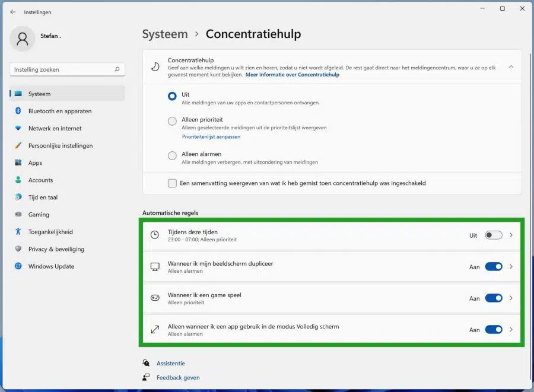Click the gamepad icon of game speel rule
Viewport: 534px width, 392px height.
(x=155, y=298)
